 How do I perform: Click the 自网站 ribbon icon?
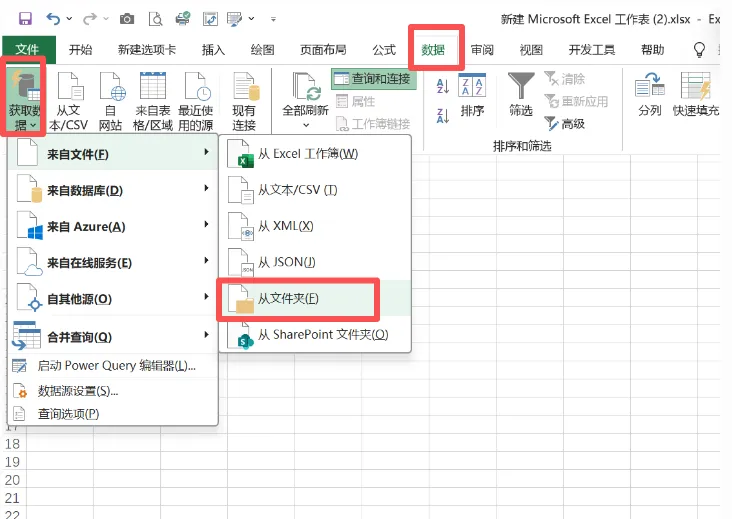[x=111, y=101]
